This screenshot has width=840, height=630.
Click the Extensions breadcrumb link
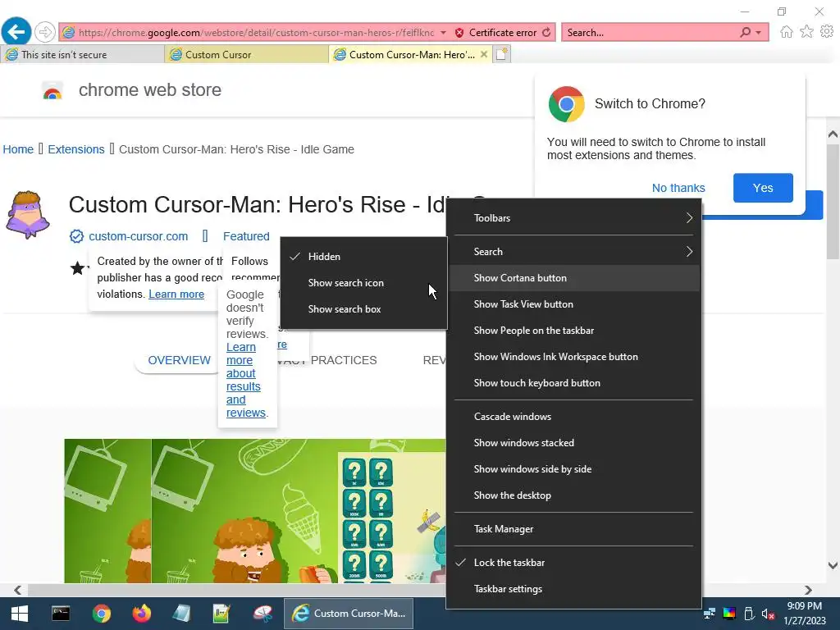point(76,149)
